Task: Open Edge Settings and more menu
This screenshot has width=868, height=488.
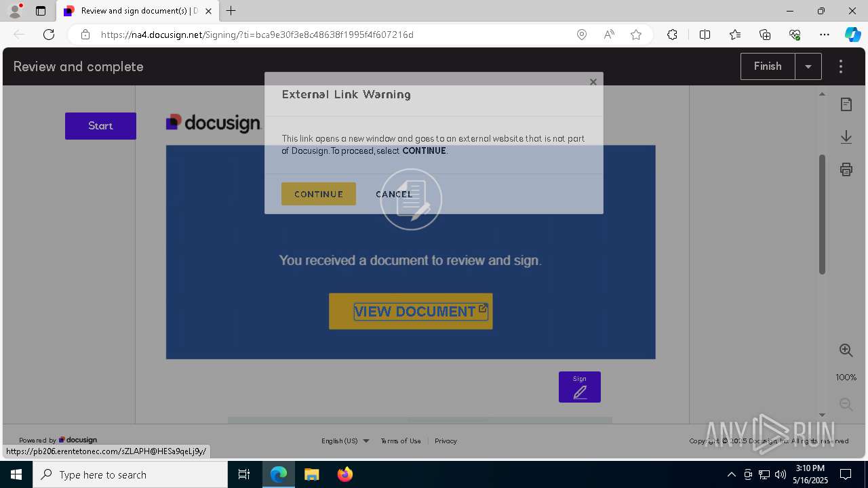Action: click(825, 35)
